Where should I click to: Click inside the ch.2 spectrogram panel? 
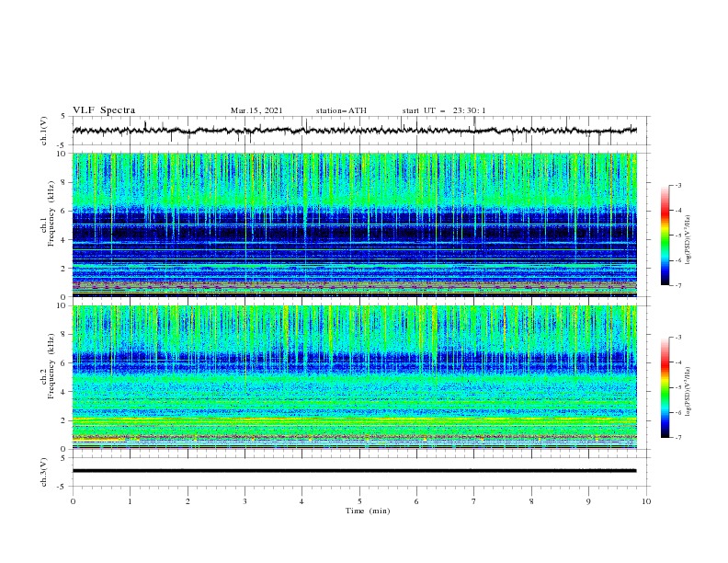pos(355,377)
